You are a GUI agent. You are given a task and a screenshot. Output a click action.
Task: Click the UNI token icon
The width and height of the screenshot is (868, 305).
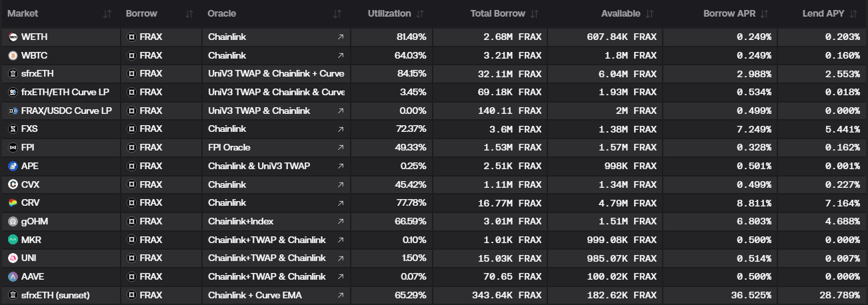coord(13,258)
